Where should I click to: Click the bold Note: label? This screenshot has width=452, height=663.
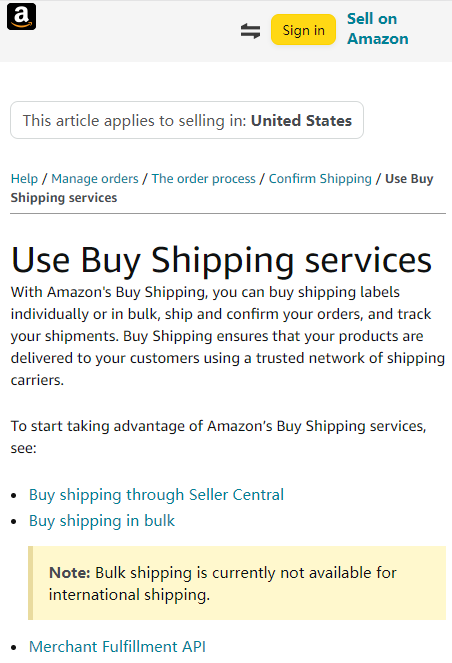click(70, 573)
